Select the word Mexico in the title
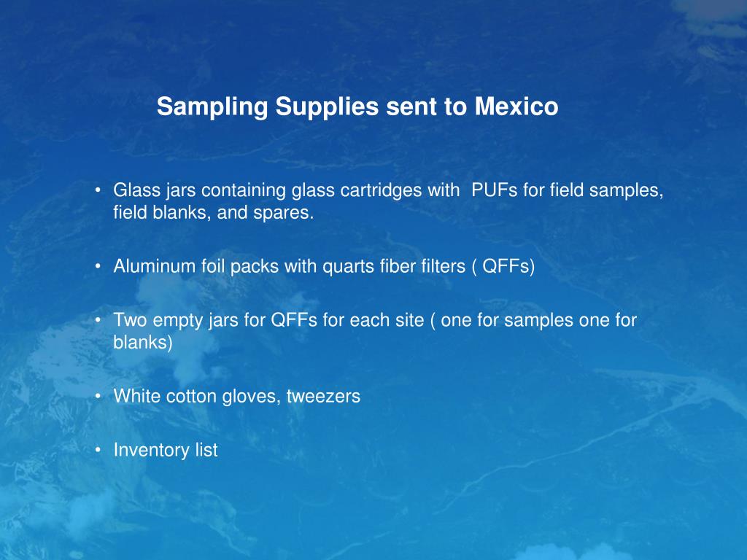Screen dimensions: 747x560 click(x=516, y=106)
